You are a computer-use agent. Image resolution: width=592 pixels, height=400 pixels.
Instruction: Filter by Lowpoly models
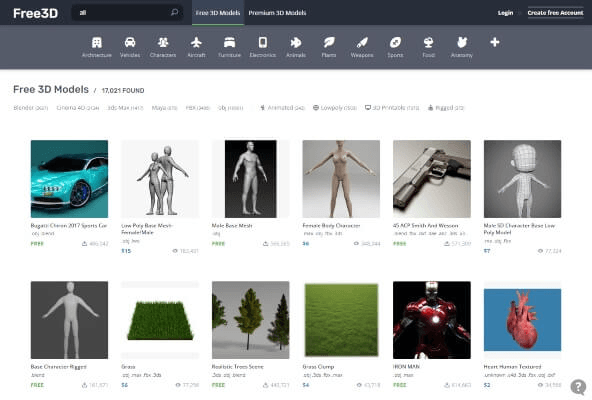335,108
